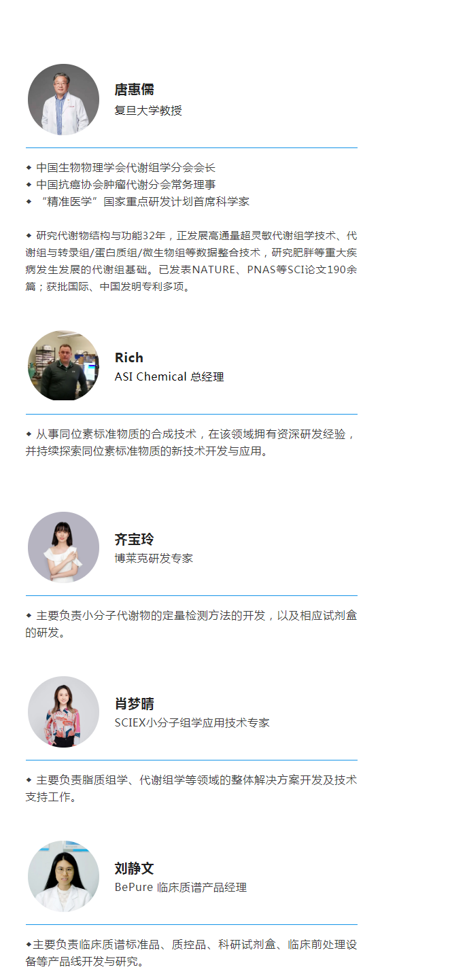
Task: Click the title BePure 临床质谱产品经理
Action: pyautogui.click(x=181, y=887)
